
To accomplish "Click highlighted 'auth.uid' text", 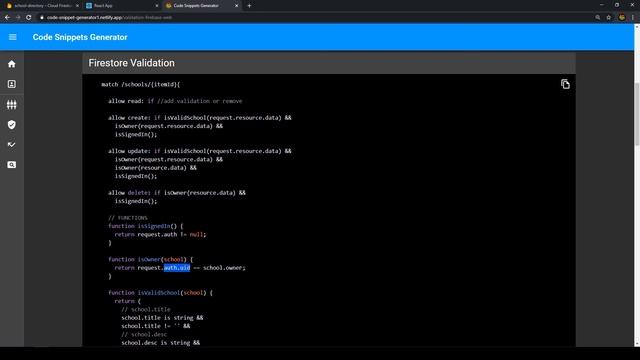I will coord(177,268).
